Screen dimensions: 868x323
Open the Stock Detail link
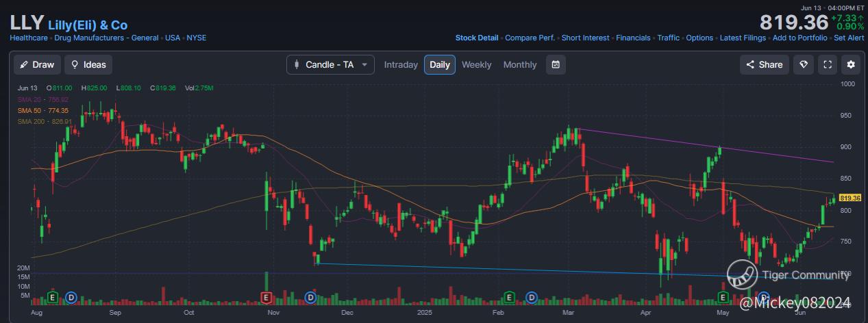(x=477, y=38)
